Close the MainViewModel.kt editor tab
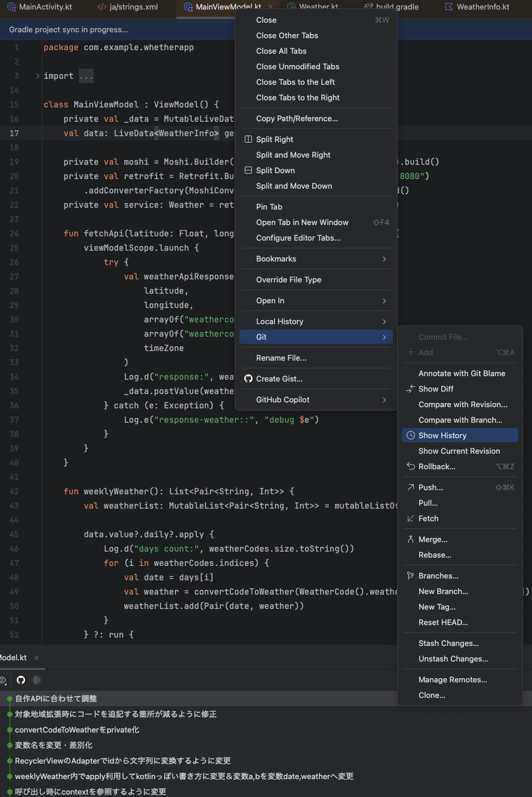 click(x=270, y=7)
